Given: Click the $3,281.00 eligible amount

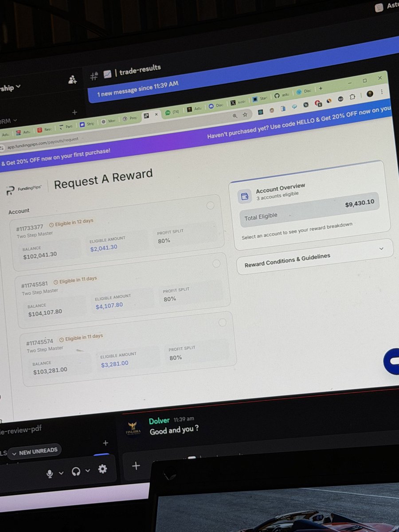Looking at the screenshot, I should coord(114,364).
